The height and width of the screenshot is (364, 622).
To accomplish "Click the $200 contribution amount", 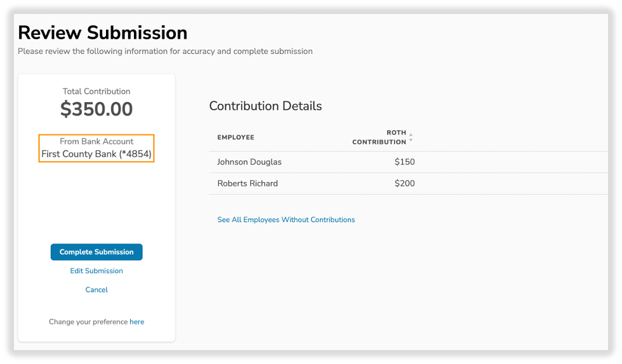I will pyautogui.click(x=404, y=183).
